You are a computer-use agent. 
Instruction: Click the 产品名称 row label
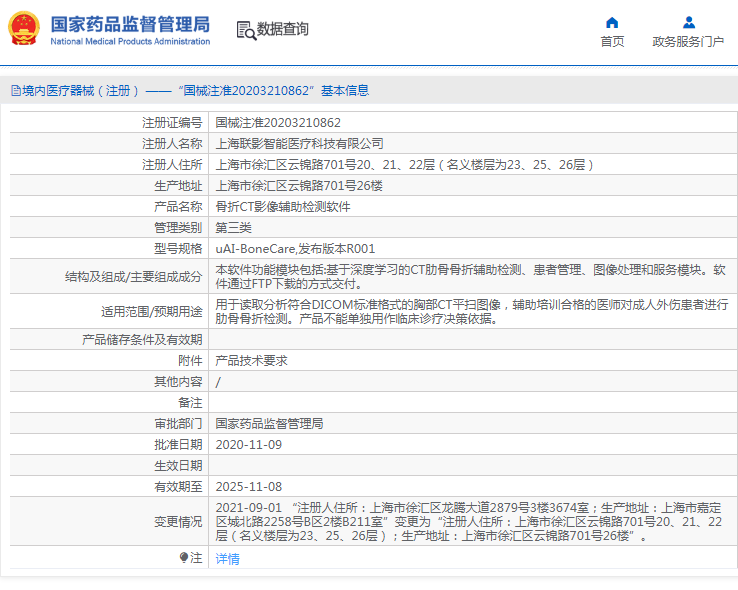coord(178,207)
